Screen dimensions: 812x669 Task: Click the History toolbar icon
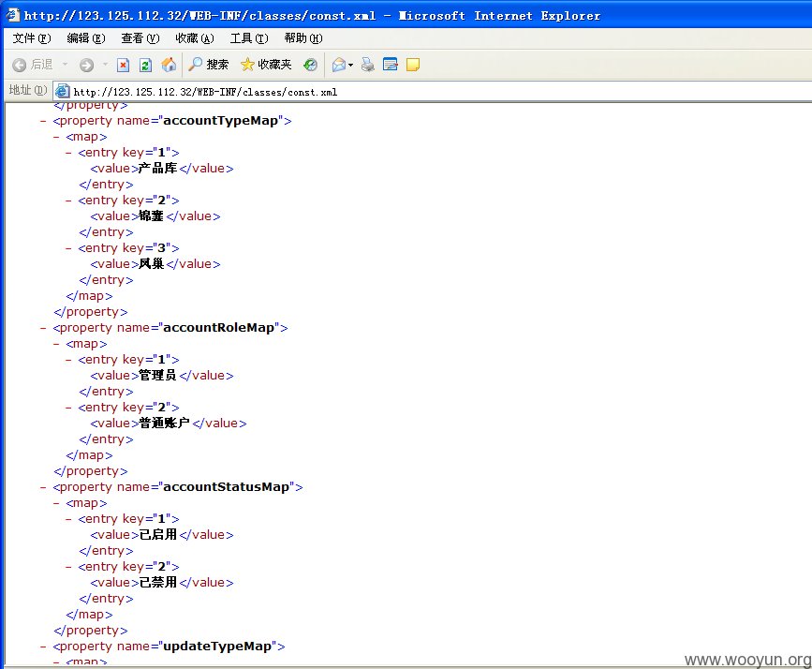click(310, 65)
